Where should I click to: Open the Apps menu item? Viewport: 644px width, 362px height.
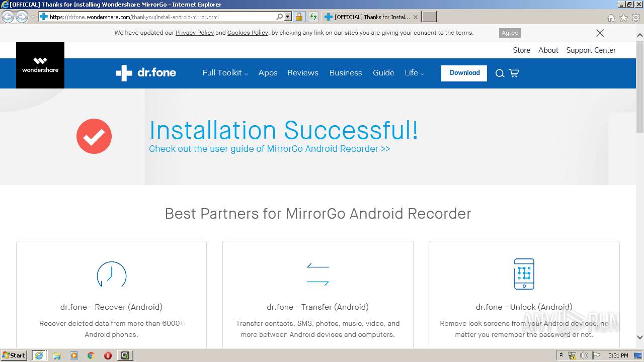[268, 73]
